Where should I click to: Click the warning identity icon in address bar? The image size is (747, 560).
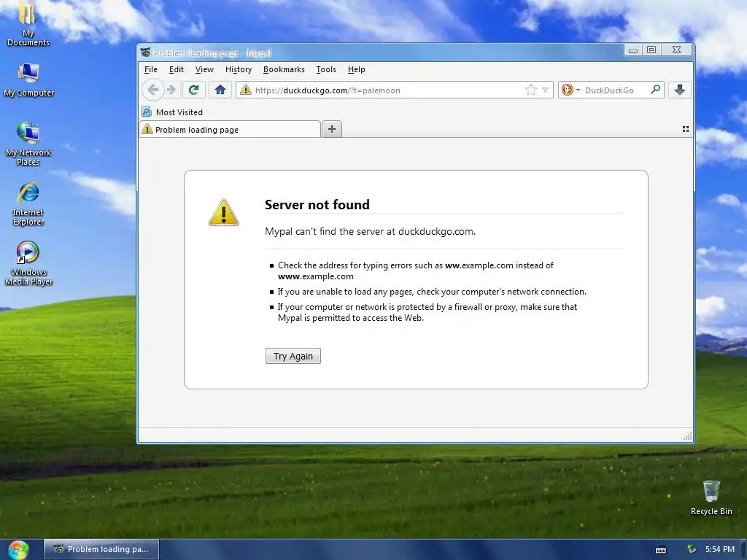tap(245, 90)
